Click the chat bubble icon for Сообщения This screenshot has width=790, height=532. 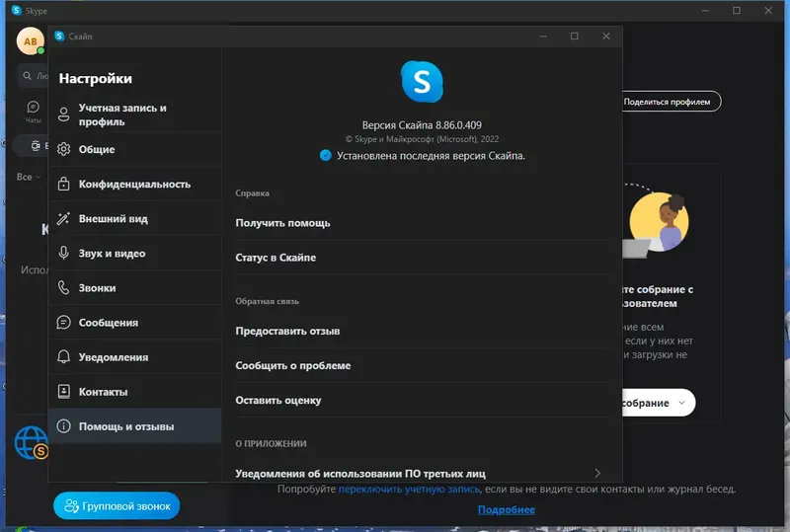(x=63, y=323)
